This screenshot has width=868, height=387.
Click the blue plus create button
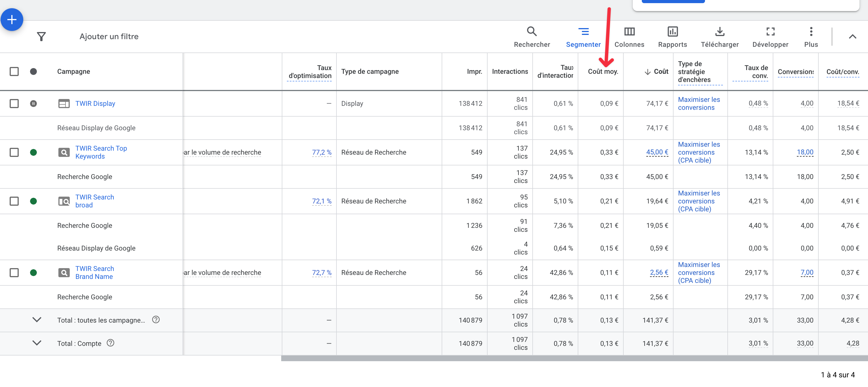click(12, 20)
